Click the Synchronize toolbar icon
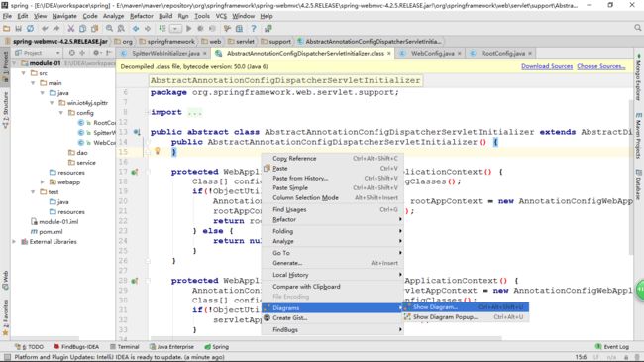Image resolution: width=644 pixels, height=362 pixels. [x=30, y=29]
